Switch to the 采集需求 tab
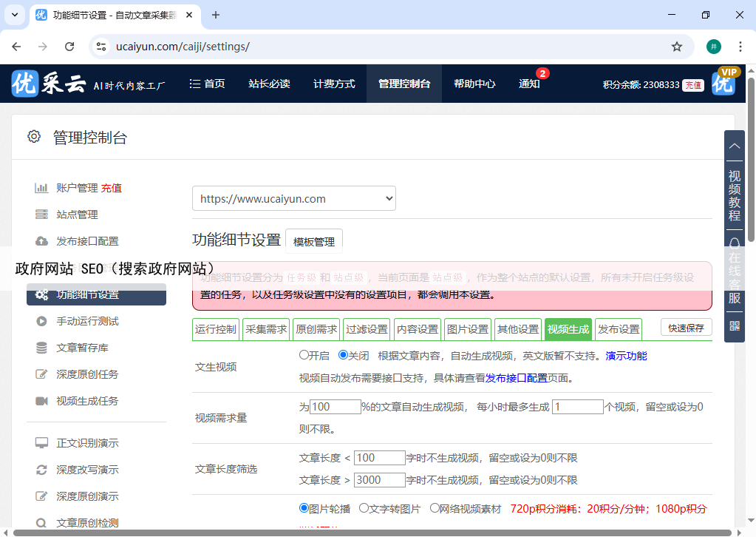 click(x=266, y=329)
